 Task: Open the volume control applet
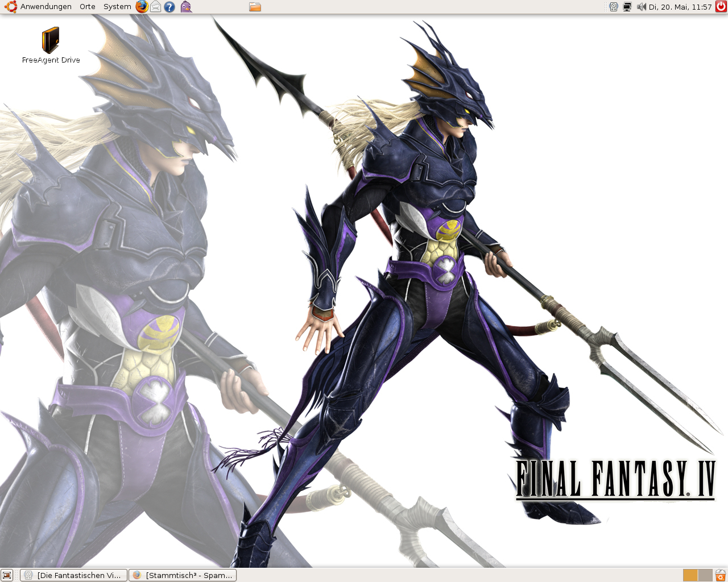click(641, 7)
